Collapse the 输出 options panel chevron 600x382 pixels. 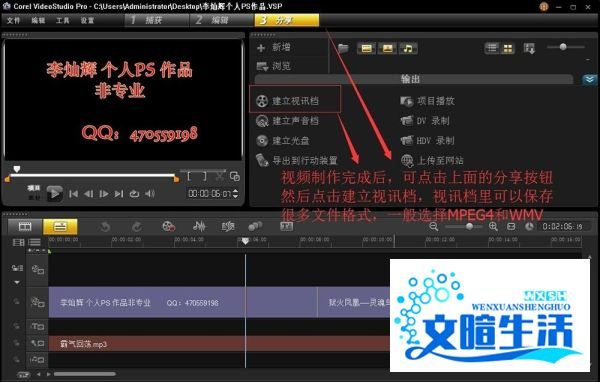[x=589, y=80]
